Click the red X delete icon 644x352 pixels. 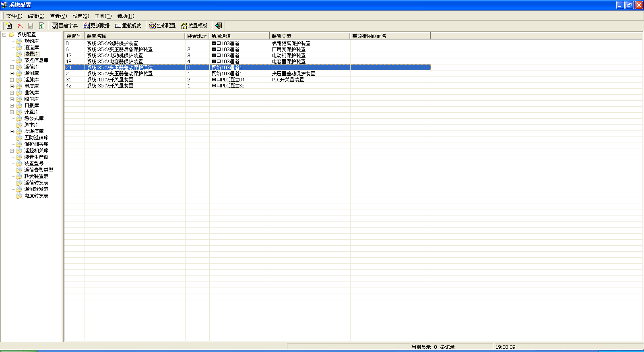pyautogui.click(x=20, y=26)
